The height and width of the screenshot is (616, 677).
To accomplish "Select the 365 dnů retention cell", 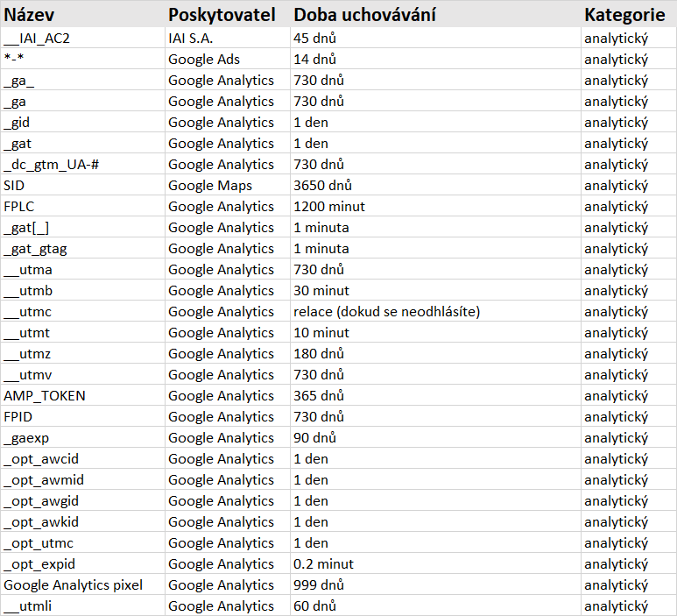I will pos(319,395).
